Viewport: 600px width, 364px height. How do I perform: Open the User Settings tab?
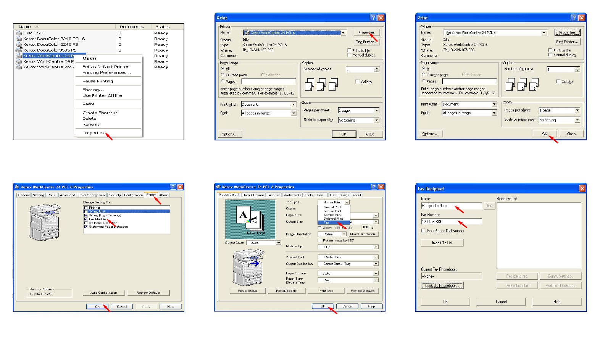pos(339,195)
